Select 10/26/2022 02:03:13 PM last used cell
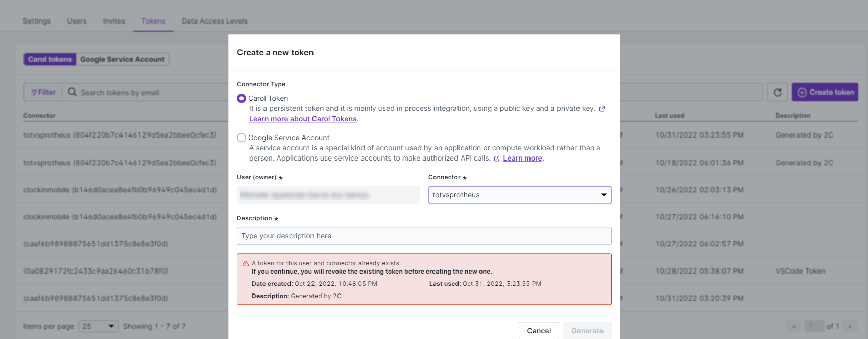 click(700, 190)
